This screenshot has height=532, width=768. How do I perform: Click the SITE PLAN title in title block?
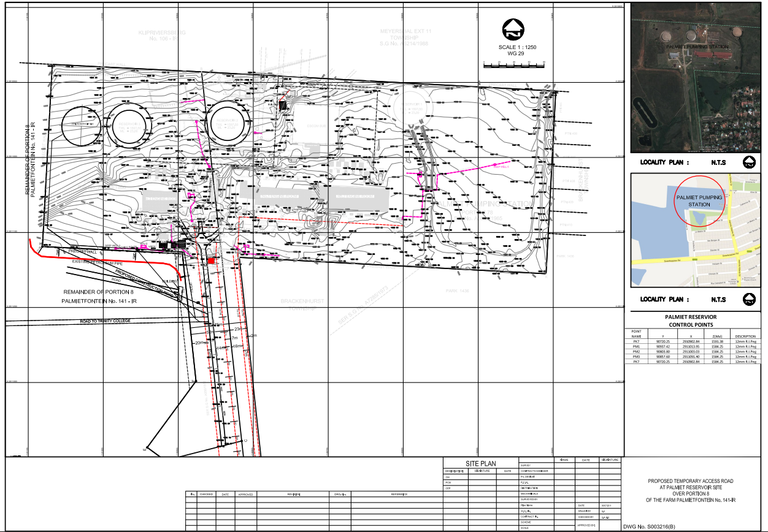point(481,463)
